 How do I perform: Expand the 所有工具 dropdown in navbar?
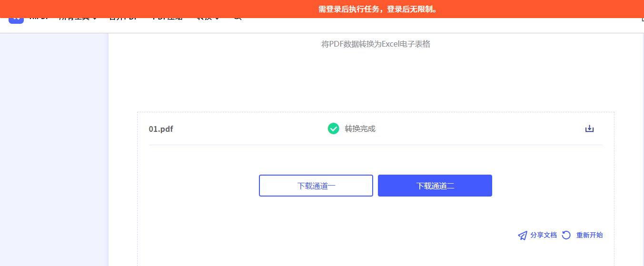point(78,19)
